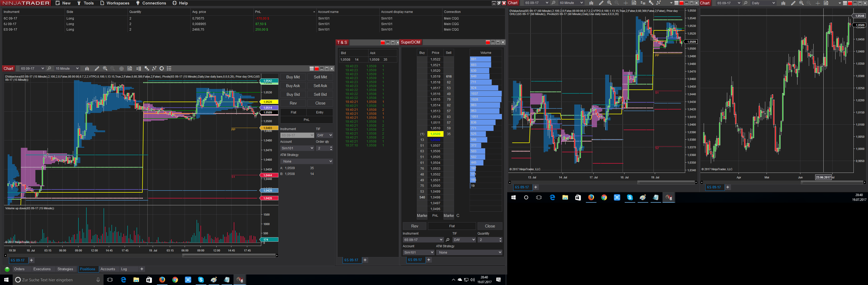Zoom in on the 60 Minute chart
The width and height of the screenshot is (868, 285).
point(609,3)
